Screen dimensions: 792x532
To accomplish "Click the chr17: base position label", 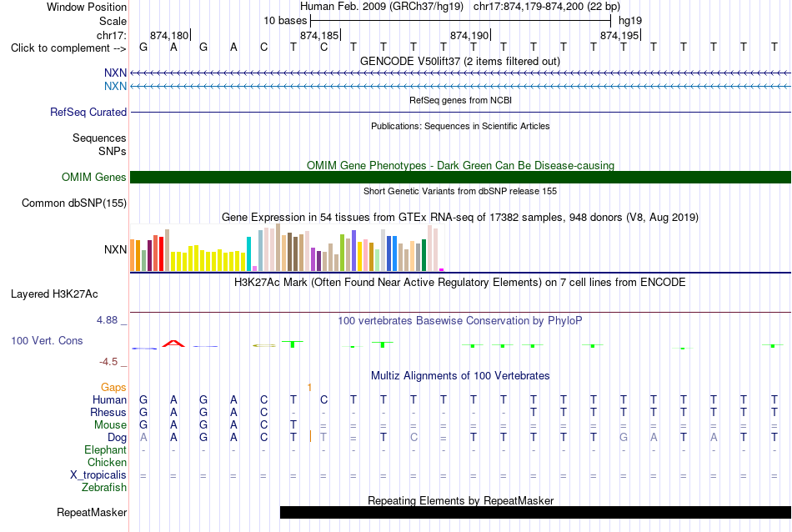I will pos(112,35).
